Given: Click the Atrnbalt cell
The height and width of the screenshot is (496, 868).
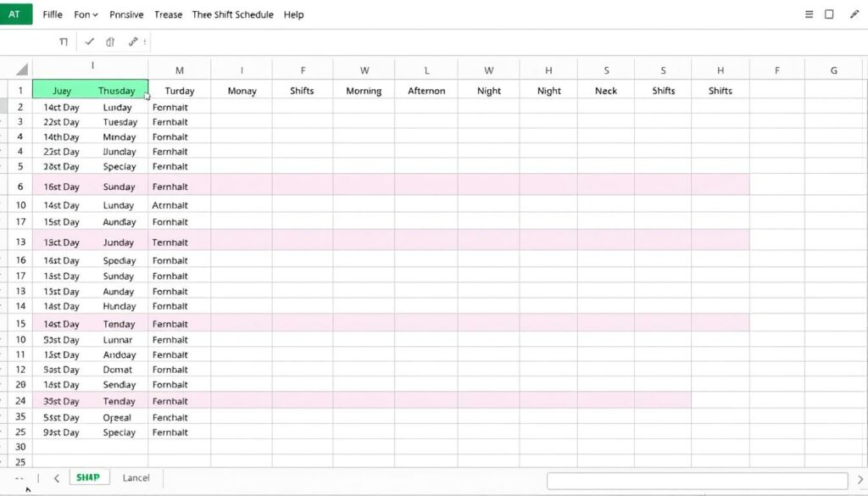Looking at the screenshot, I should coord(170,205).
